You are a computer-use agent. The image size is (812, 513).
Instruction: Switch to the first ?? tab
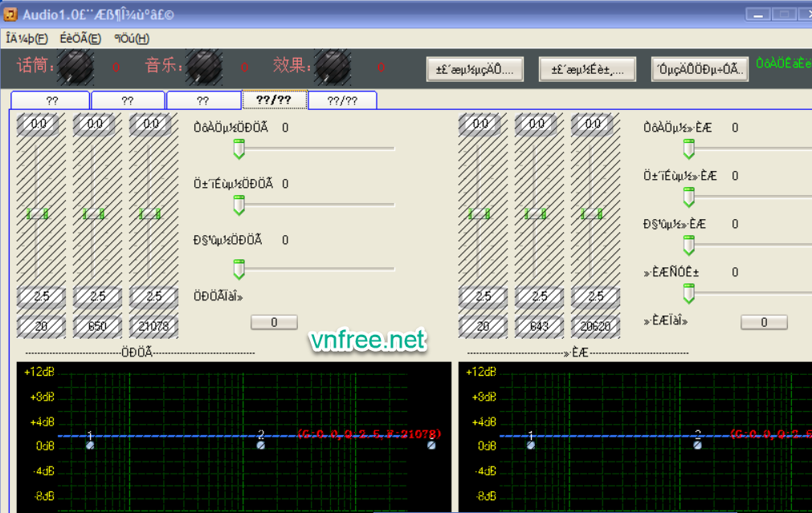51,100
